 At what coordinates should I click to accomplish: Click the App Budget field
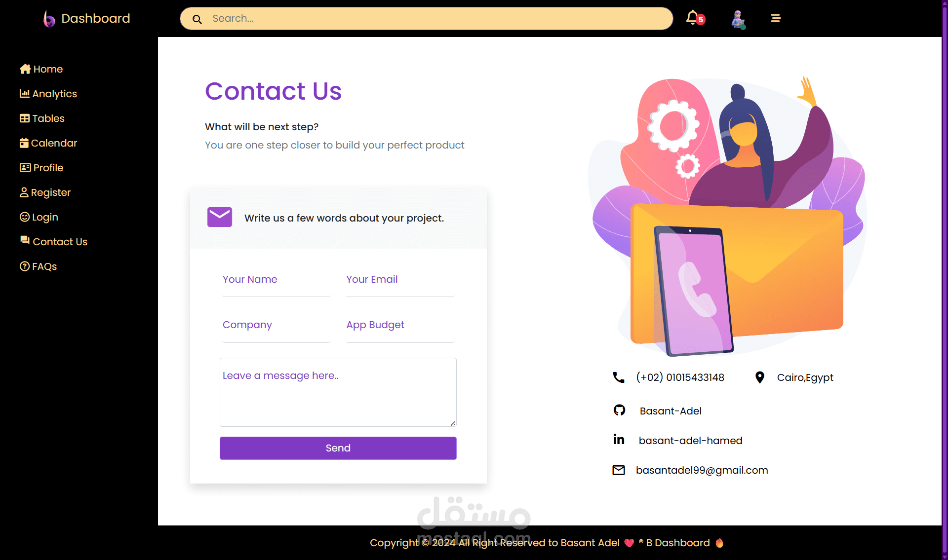[x=400, y=325]
